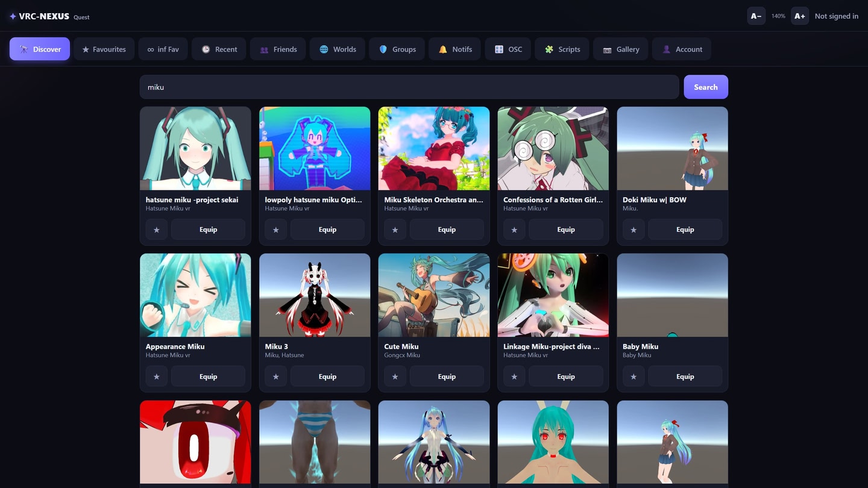Equip the Baby Miku avatar
The height and width of the screenshot is (488, 868).
point(685,377)
